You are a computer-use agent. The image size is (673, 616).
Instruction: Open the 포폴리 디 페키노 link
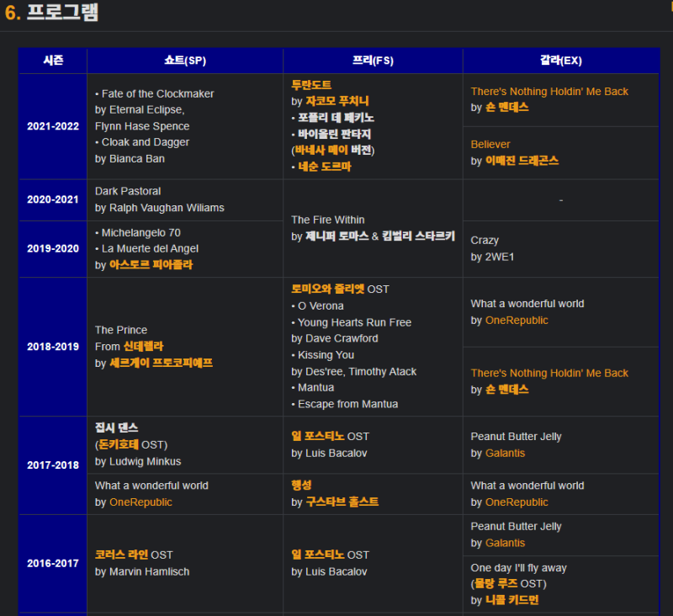[x=336, y=117]
